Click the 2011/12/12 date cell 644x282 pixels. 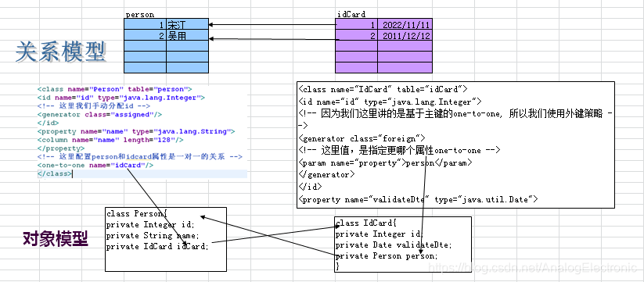pyautogui.click(x=405, y=35)
